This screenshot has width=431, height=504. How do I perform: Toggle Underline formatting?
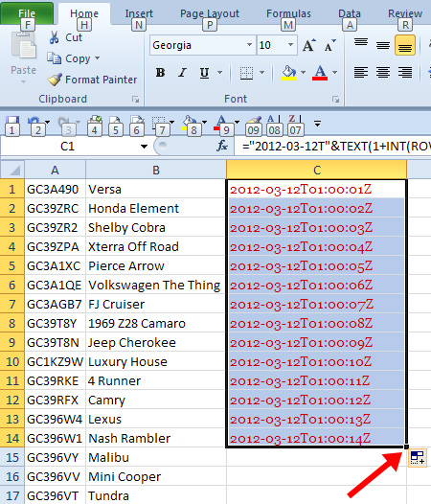click(204, 73)
